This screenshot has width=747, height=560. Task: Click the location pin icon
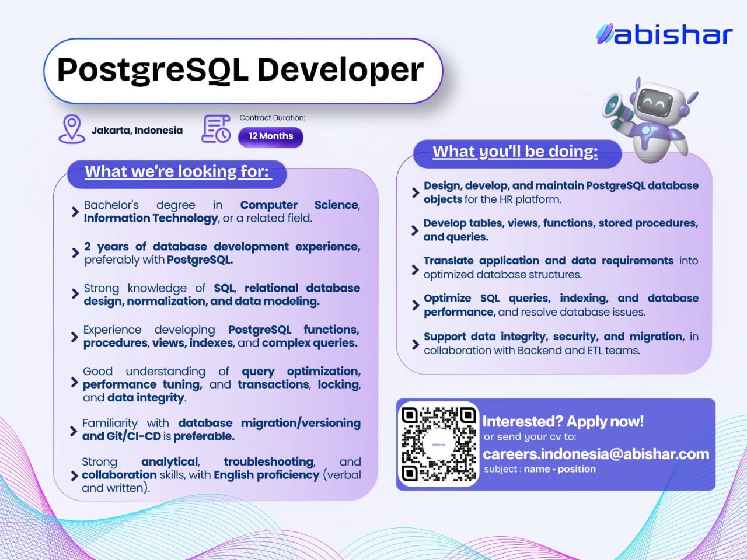point(72,129)
